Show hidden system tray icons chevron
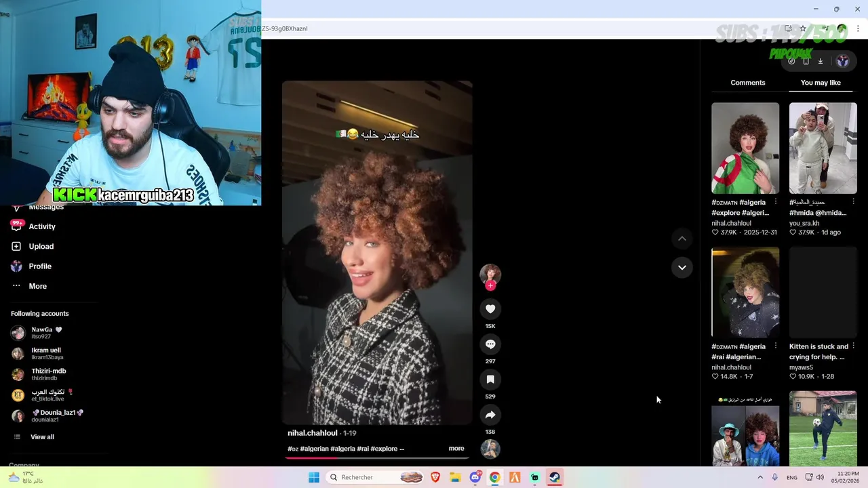Screen dimensions: 868x488 tap(760, 477)
